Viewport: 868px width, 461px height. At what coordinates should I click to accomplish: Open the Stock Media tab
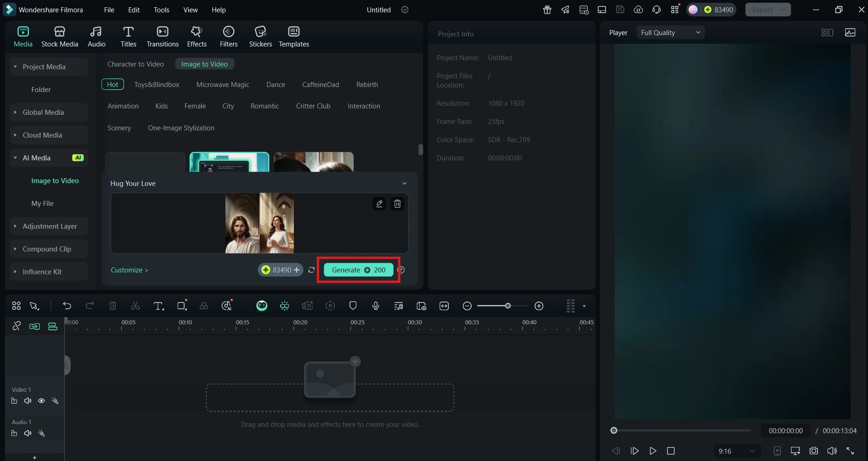click(x=60, y=37)
